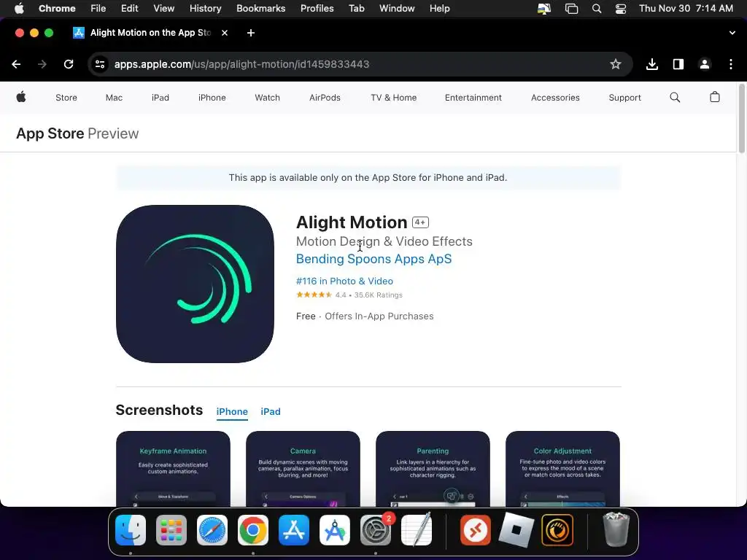This screenshot has height=560, width=747.
Task: Open the Chrome menu
Action: tap(57, 9)
